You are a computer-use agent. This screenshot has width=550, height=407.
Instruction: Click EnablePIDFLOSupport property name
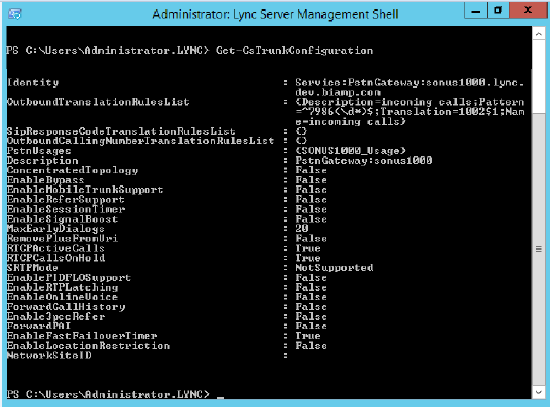click(x=69, y=278)
